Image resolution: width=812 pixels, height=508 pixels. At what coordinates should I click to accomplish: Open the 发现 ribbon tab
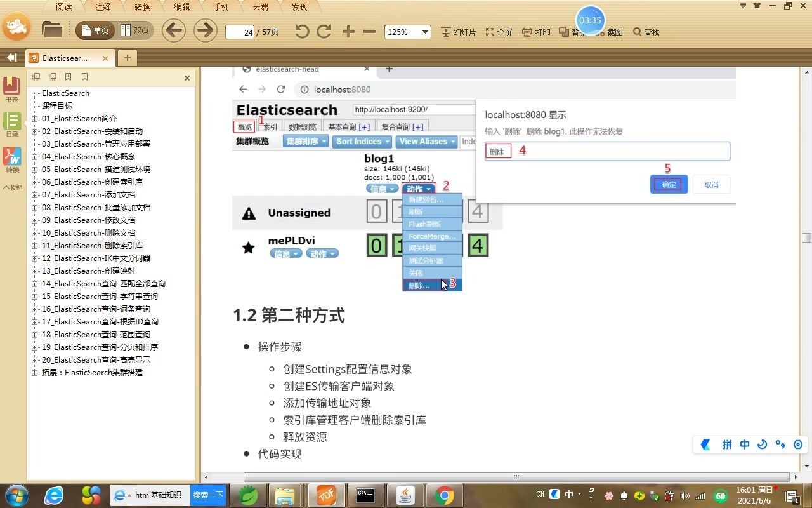tap(299, 7)
